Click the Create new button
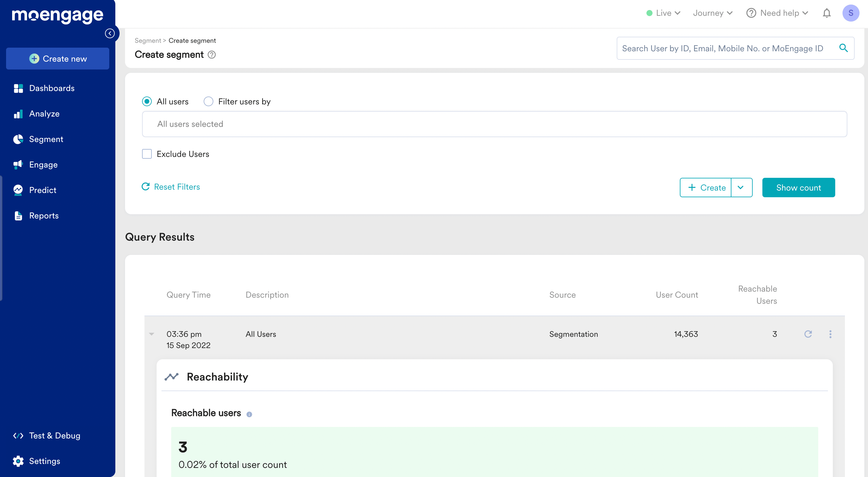 point(58,59)
